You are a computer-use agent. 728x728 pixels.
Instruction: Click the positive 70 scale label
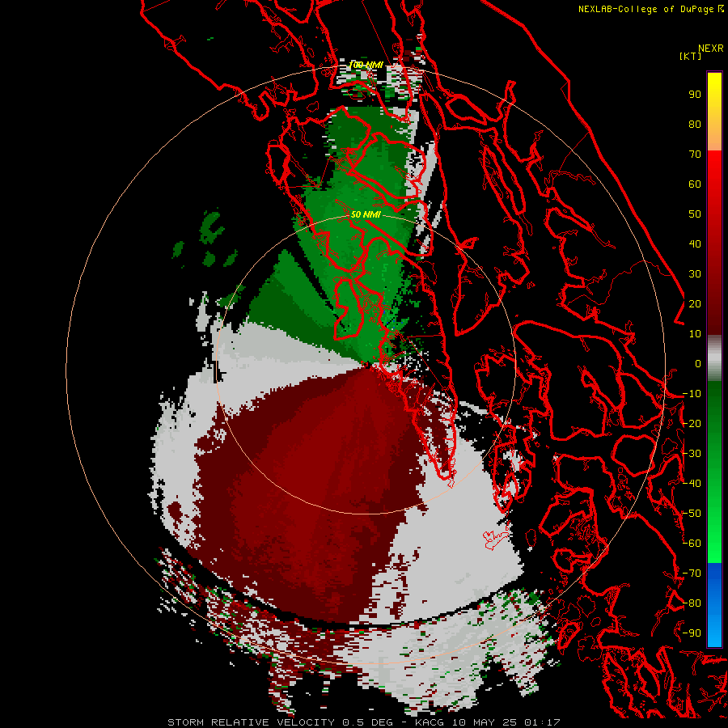click(695, 154)
